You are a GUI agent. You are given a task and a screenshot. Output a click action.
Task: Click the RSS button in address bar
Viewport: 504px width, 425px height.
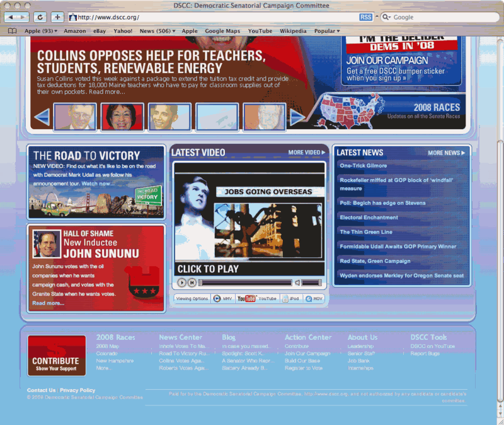click(365, 17)
